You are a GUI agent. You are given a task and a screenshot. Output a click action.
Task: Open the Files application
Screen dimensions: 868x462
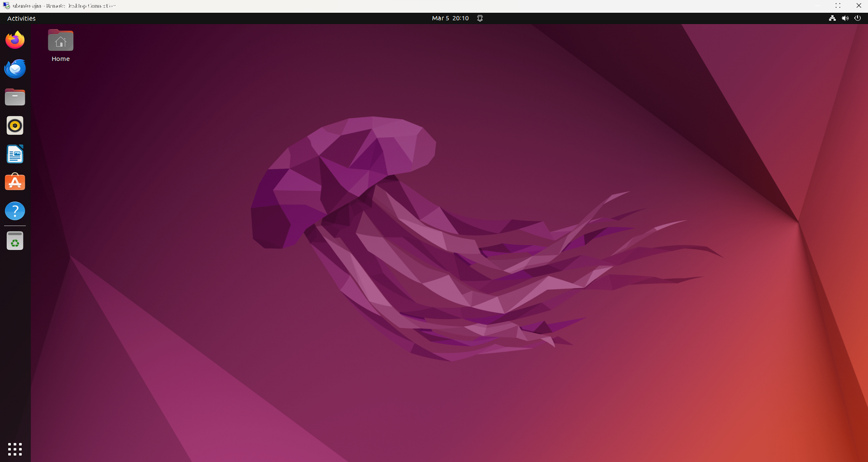(15, 97)
